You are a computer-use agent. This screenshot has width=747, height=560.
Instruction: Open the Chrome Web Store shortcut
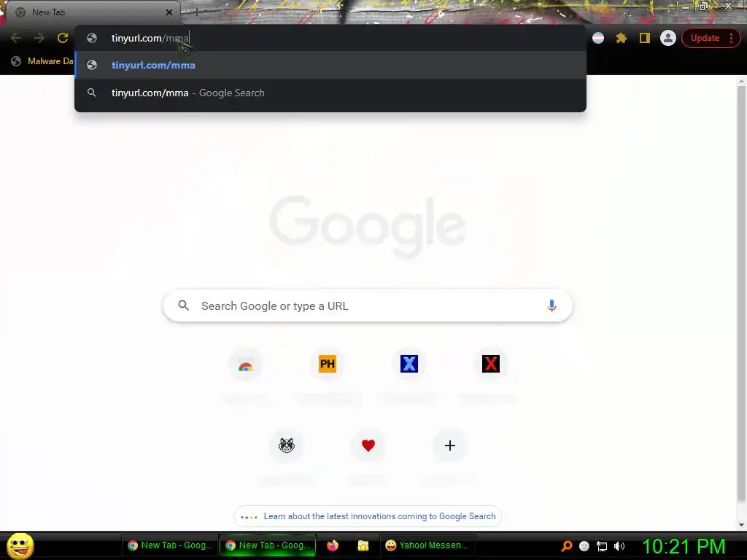click(246, 365)
